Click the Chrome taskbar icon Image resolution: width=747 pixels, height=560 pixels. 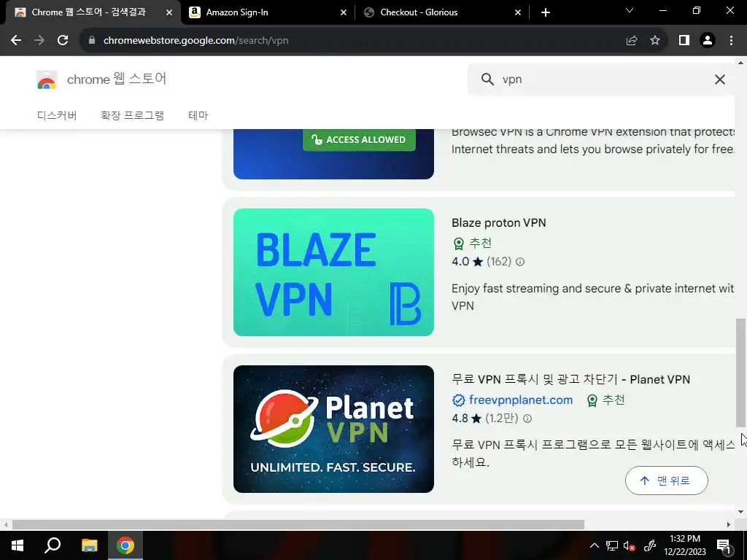125,545
